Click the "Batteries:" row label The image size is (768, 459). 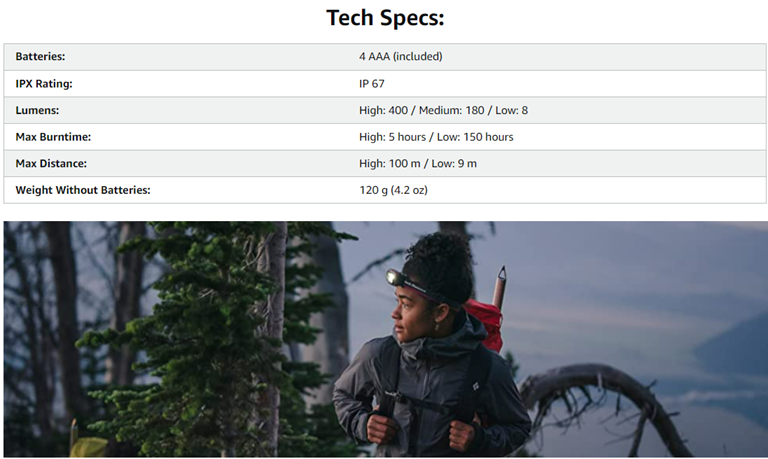pyautogui.click(x=40, y=57)
